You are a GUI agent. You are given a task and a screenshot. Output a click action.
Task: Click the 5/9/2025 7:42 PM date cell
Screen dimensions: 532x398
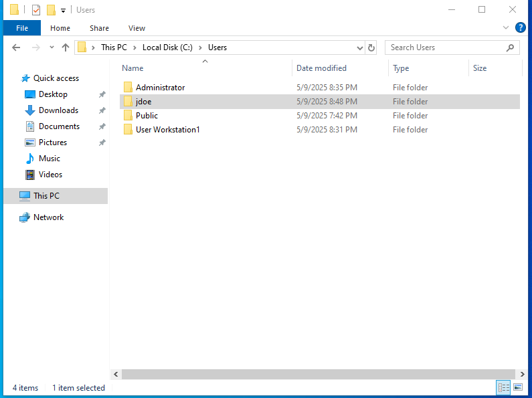click(327, 116)
